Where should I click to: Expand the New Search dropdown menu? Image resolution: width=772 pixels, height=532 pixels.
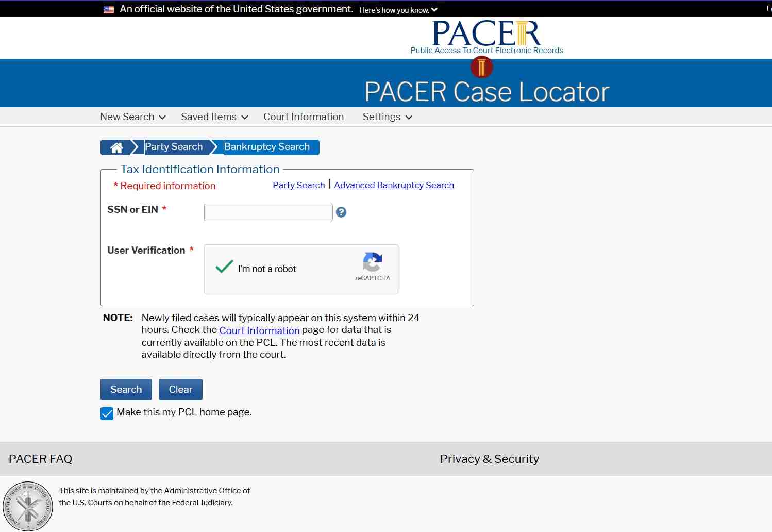click(x=133, y=117)
